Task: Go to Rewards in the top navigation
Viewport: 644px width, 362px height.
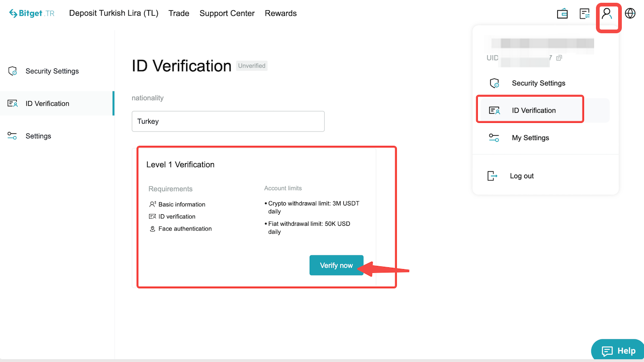Action: [x=280, y=13]
